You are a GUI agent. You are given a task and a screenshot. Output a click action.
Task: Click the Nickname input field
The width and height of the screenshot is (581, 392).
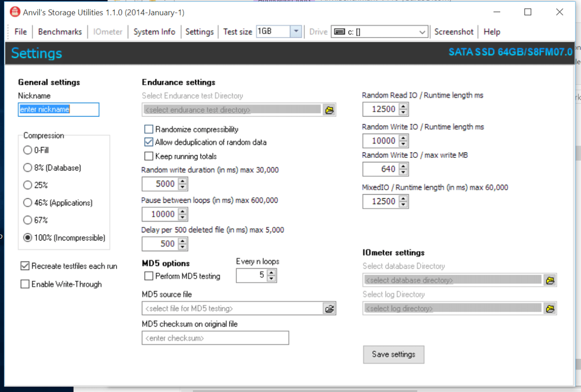click(58, 109)
